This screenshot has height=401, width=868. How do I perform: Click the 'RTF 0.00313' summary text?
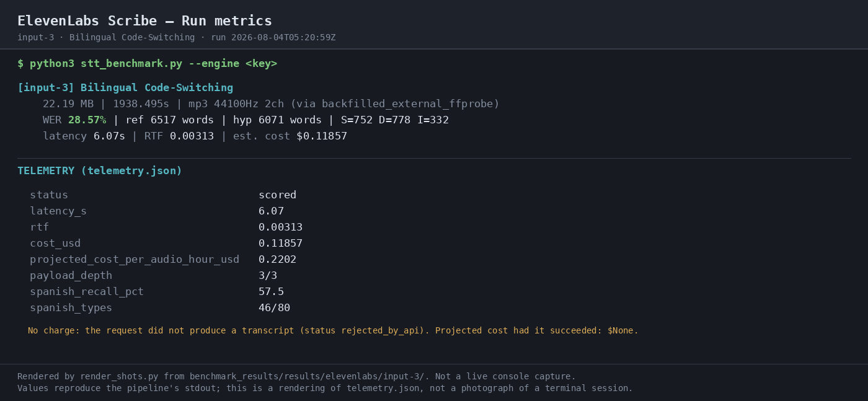[x=179, y=136]
